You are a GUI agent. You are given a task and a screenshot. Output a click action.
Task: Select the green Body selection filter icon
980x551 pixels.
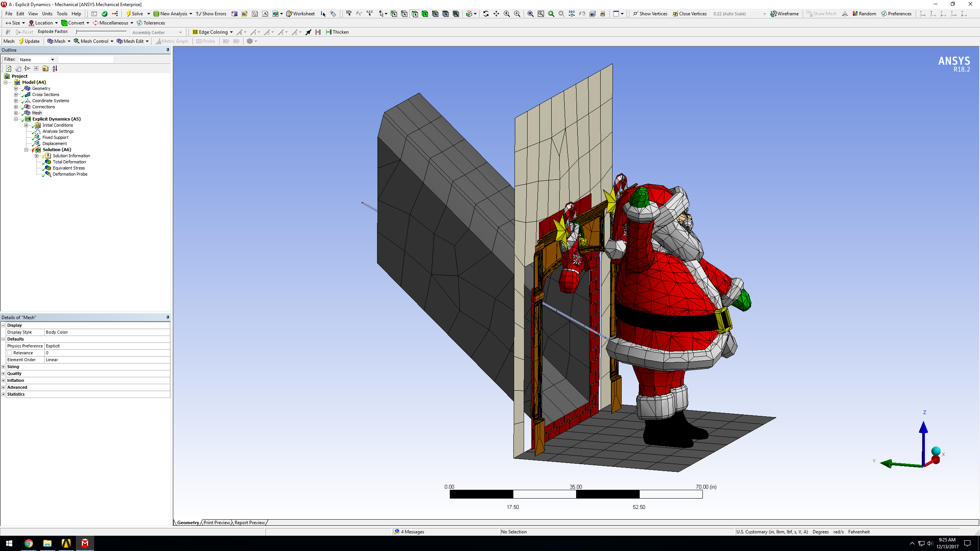pyautogui.click(x=425, y=13)
